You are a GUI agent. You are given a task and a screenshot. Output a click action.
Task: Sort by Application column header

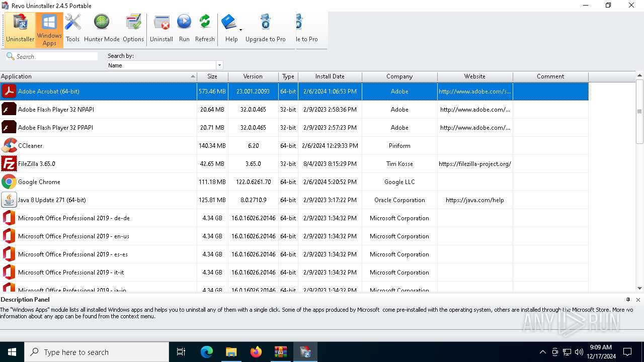pos(98,76)
